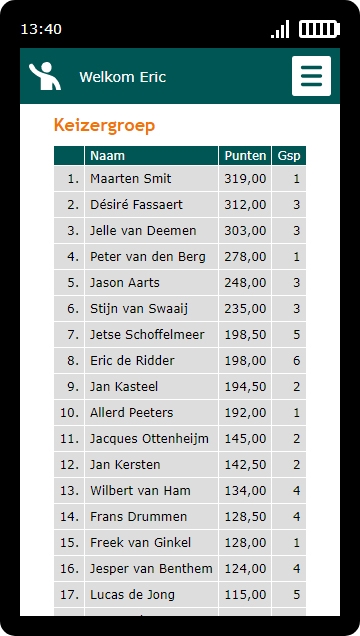Image resolution: width=360 pixels, height=636 pixels.
Task: Click Allerd Peeters' points 192,00
Action: click(x=245, y=413)
